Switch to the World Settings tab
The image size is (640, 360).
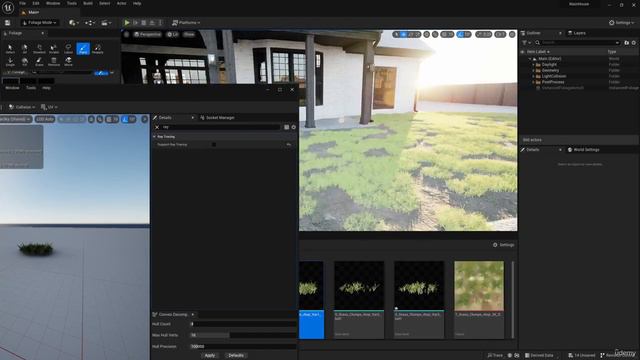pyautogui.click(x=584, y=150)
